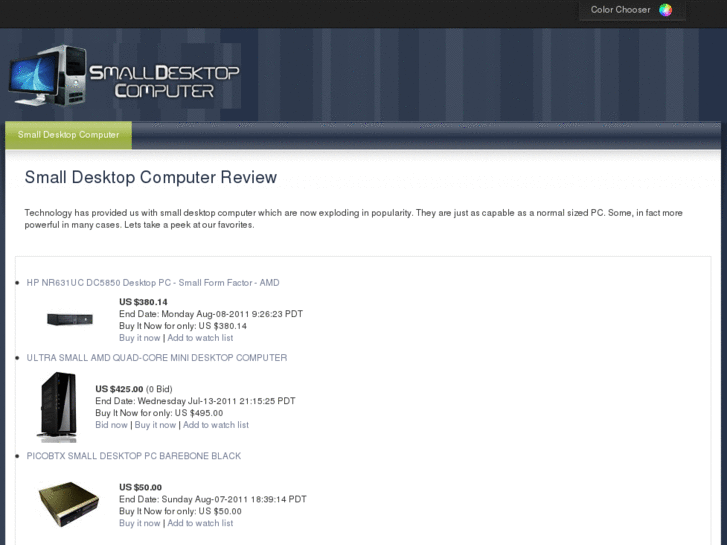Image resolution: width=727 pixels, height=545 pixels.
Task: Open the HP NR631UC DC5850 Desktop PC link
Action: (x=153, y=282)
